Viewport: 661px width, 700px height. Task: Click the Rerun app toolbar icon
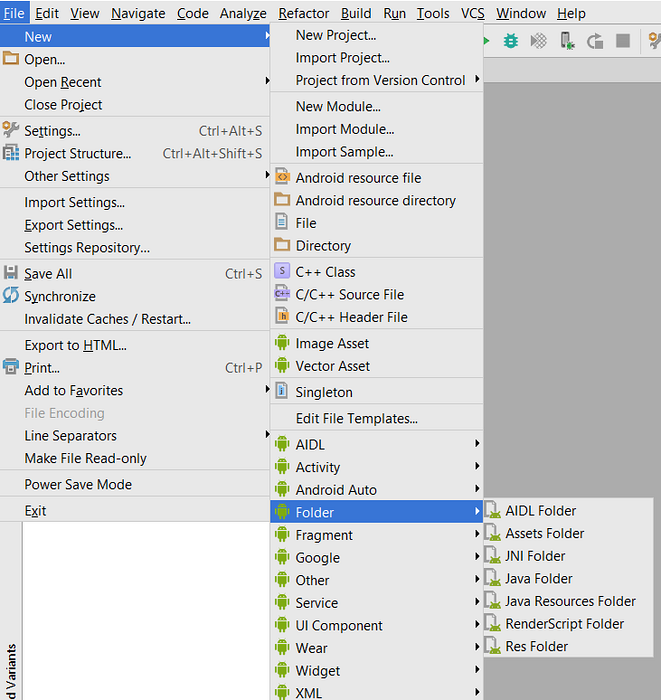[595, 41]
